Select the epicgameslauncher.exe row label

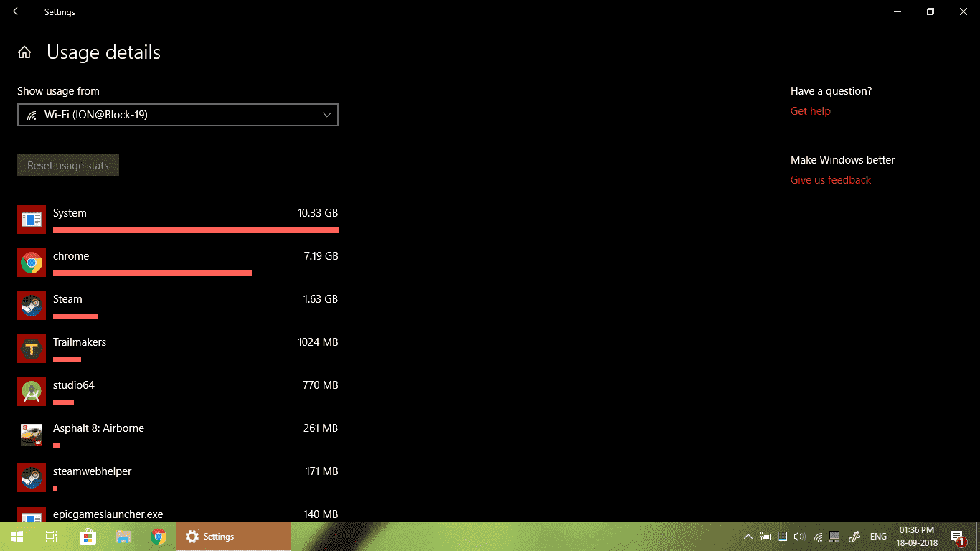[x=108, y=514]
